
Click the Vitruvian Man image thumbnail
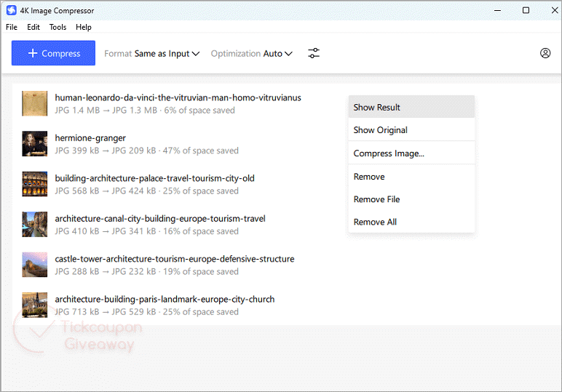34,103
